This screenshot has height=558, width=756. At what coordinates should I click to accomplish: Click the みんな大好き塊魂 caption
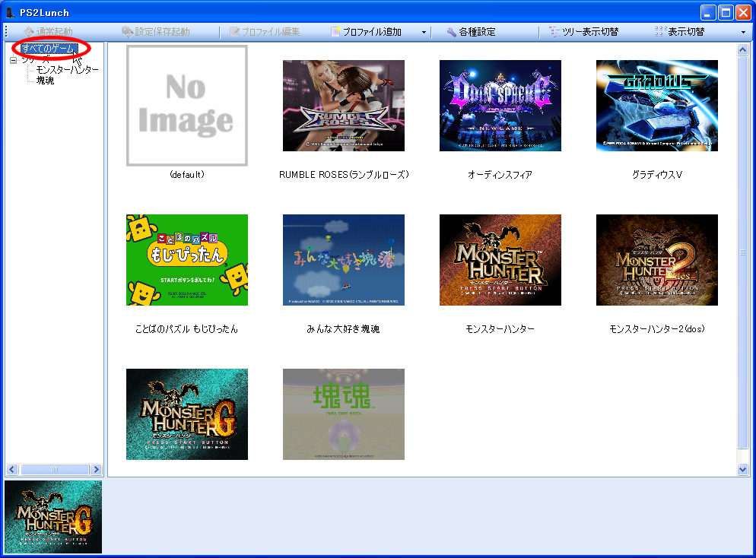343,328
